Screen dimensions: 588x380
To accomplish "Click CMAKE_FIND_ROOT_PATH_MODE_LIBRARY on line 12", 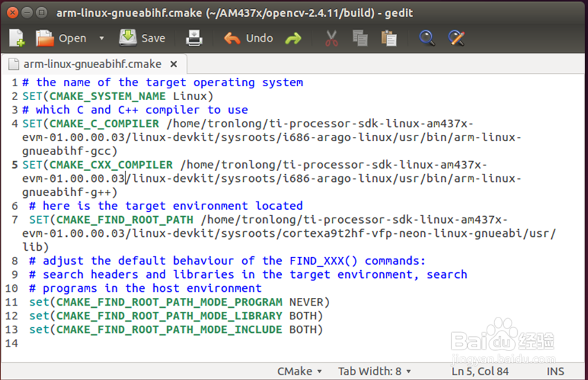I will point(169,316).
